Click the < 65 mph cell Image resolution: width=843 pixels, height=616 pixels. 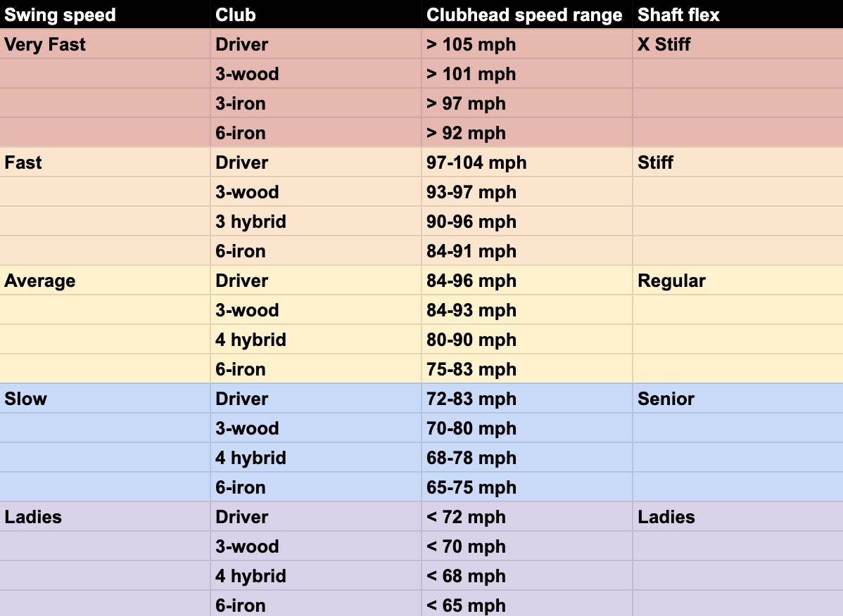coord(466,605)
